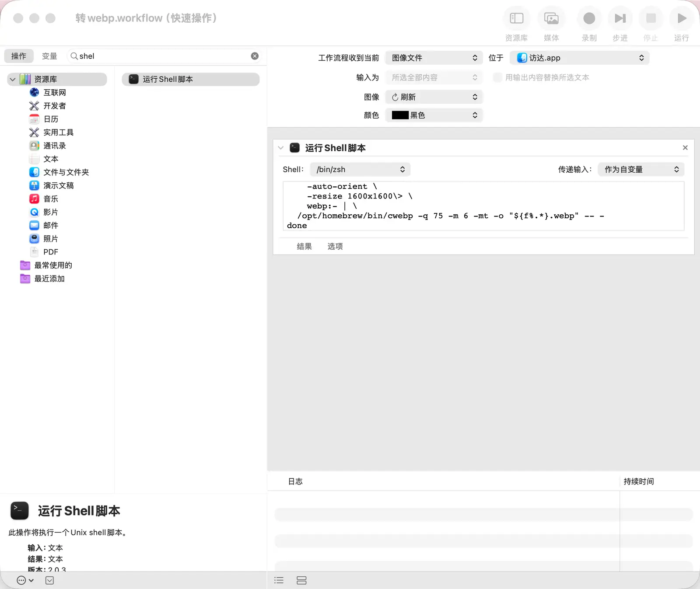Select 文本 category
700x589 pixels.
coord(51,159)
